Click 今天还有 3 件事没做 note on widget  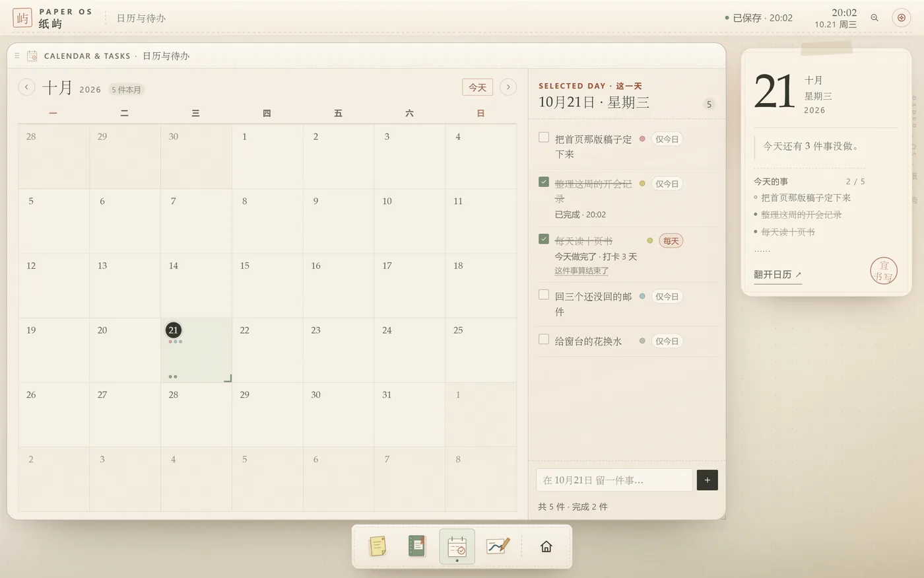(812, 146)
